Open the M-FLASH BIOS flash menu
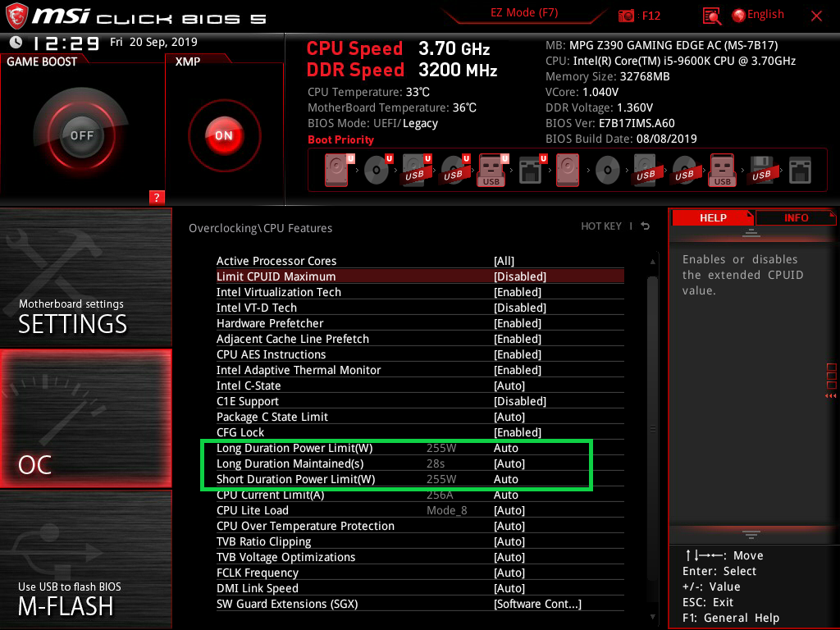Viewport: 840px width, 630px height. (85, 559)
